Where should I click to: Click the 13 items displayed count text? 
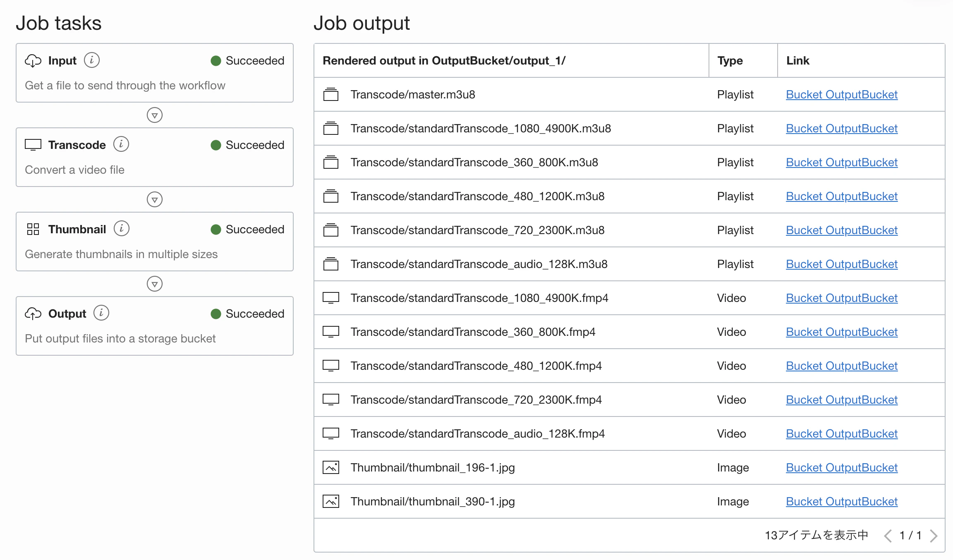tap(817, 535)
